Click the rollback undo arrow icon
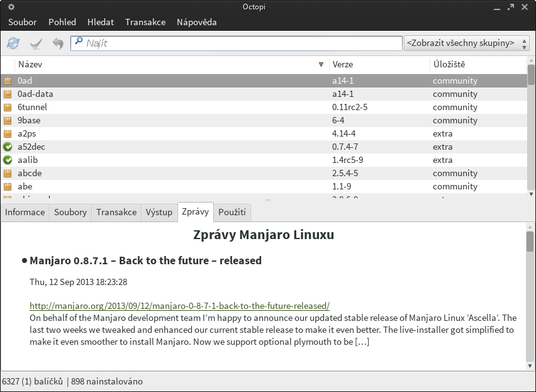 tap(58, 43)
